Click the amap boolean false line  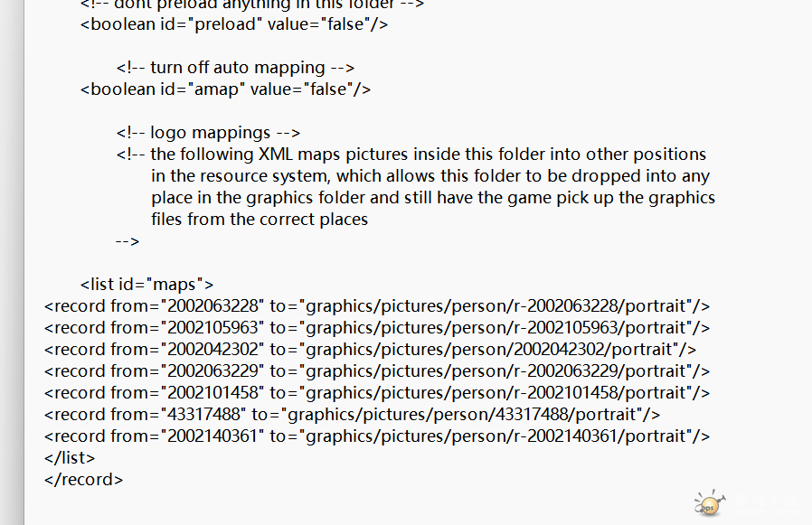(x=226, y=89)
